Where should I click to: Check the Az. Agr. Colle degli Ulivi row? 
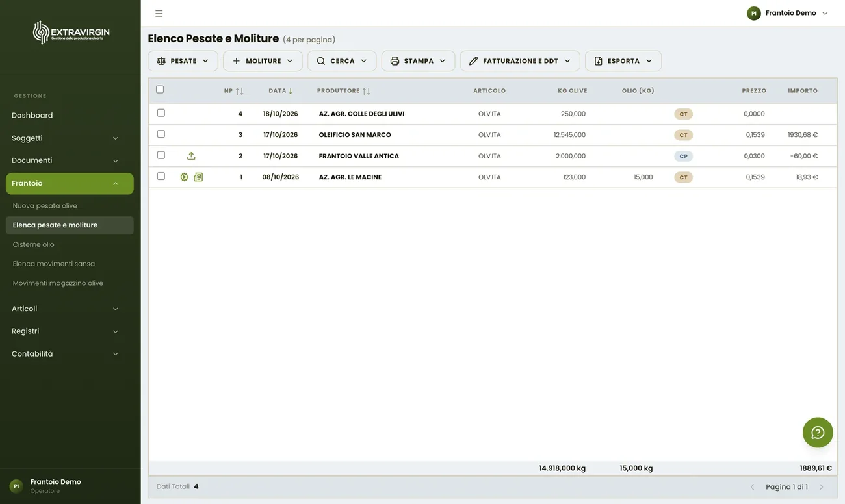point(161,113)
